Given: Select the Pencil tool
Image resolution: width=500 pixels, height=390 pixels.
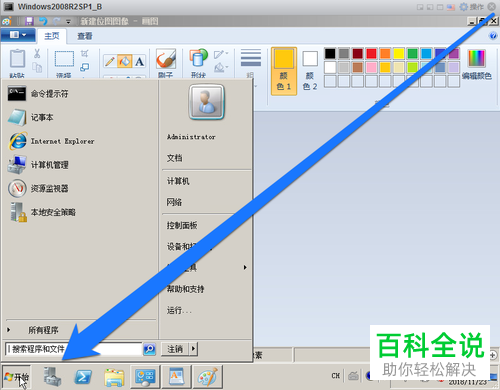Looking at the screenshot, I should tap(110, 61).
